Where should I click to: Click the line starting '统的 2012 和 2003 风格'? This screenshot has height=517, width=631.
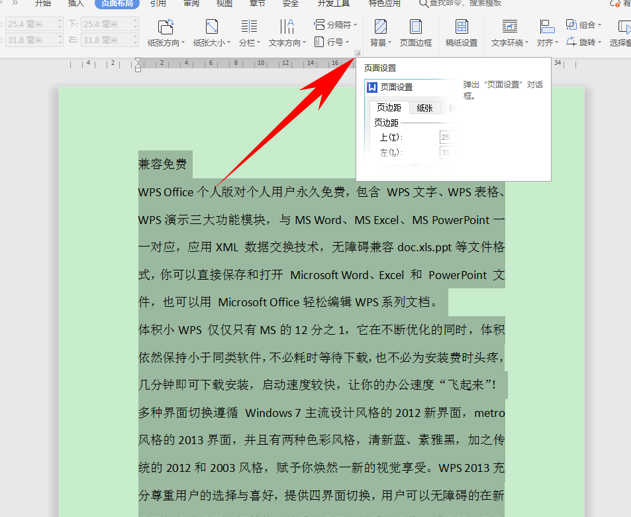point(321,468)
